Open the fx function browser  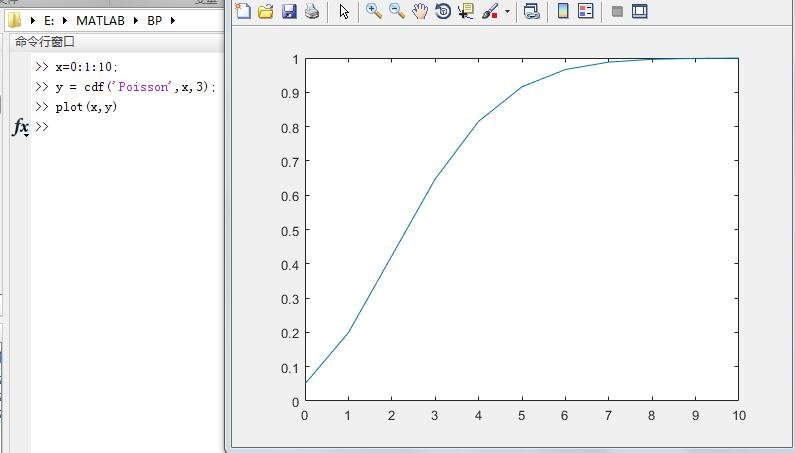click(x=20, y=127)
